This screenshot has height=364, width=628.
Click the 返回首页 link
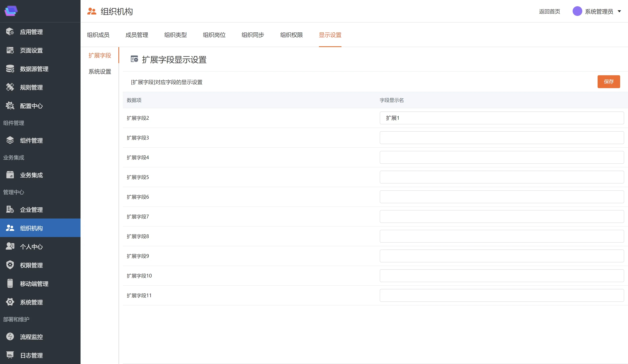(549, 11)
